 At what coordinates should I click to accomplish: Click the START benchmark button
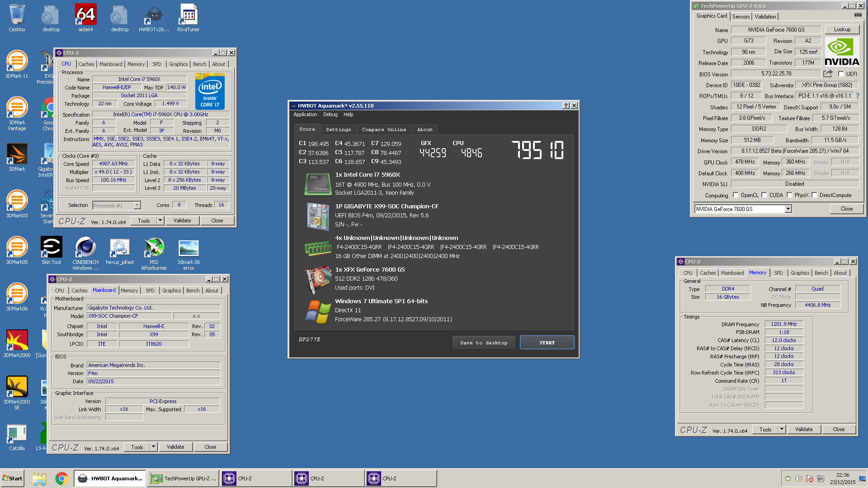547,343
